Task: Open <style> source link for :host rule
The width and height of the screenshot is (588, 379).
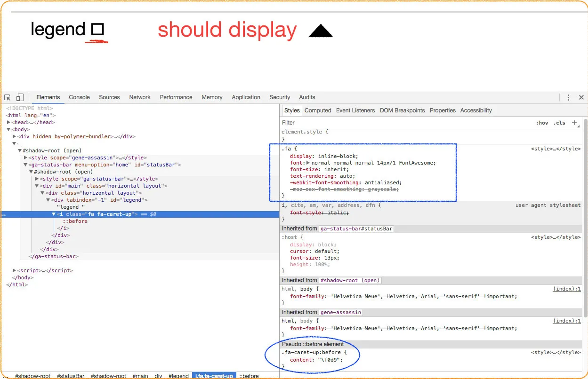Action: coord(556,237)
